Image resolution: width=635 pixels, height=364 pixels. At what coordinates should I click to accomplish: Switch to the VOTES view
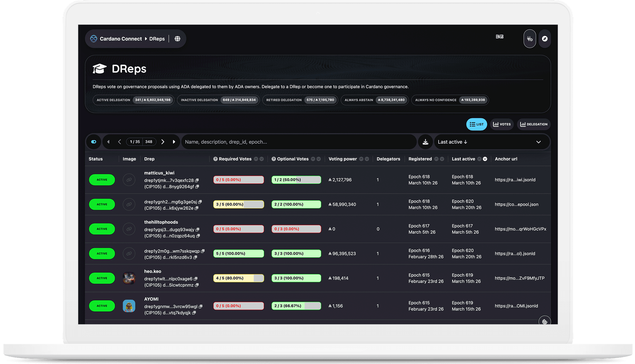coord(501,124)
